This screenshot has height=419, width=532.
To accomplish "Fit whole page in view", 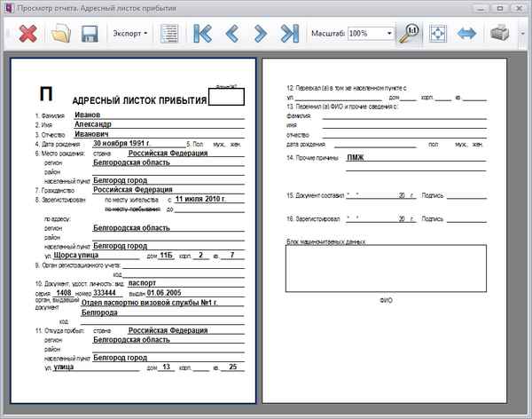I will pyautogui.click(x=438, y=34).
